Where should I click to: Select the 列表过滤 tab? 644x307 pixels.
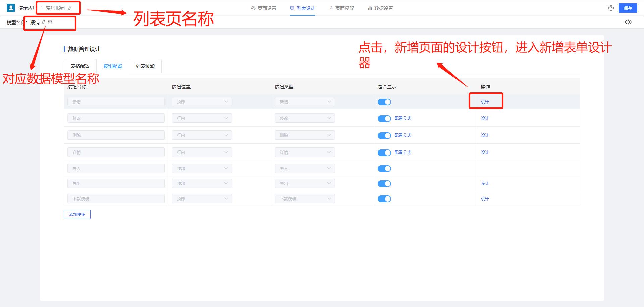pyautogui.click(x=145, y=66)
